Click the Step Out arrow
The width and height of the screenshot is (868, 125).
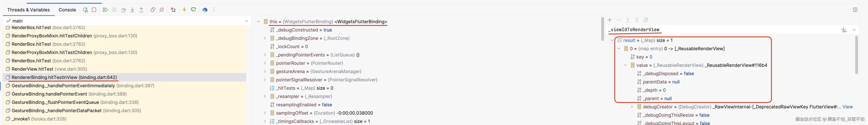pos(141,10)
